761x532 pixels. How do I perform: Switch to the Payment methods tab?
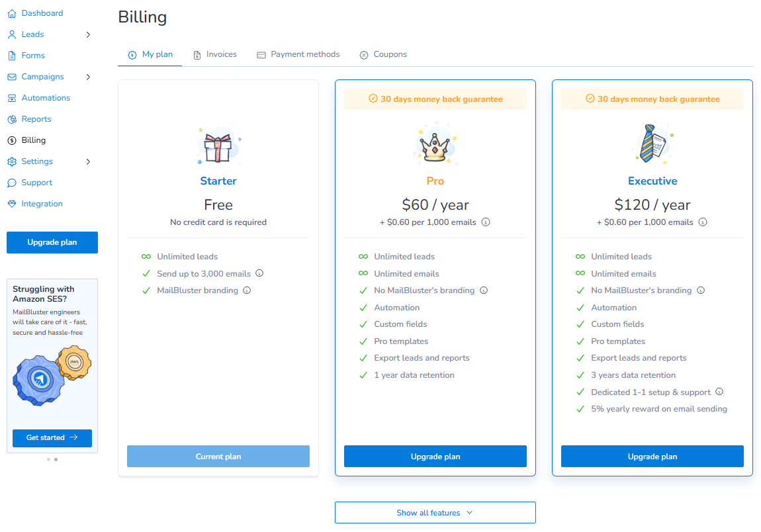pyautogui.click(x=298, y=54)
